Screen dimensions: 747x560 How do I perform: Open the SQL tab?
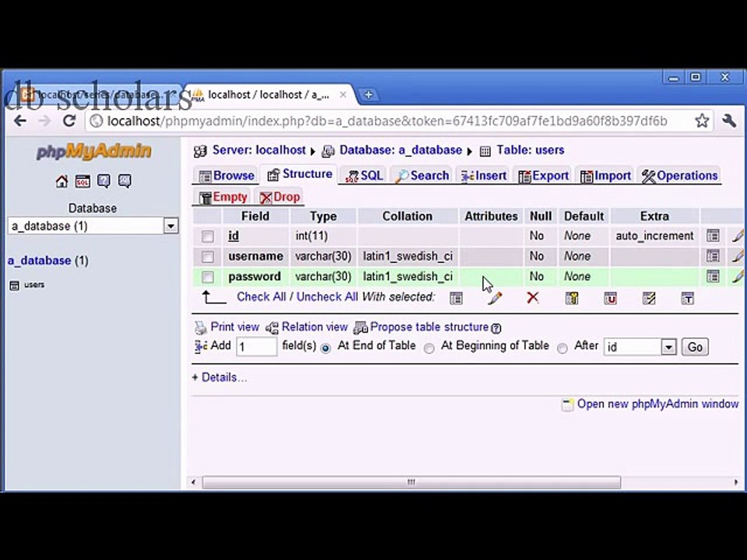364,176
